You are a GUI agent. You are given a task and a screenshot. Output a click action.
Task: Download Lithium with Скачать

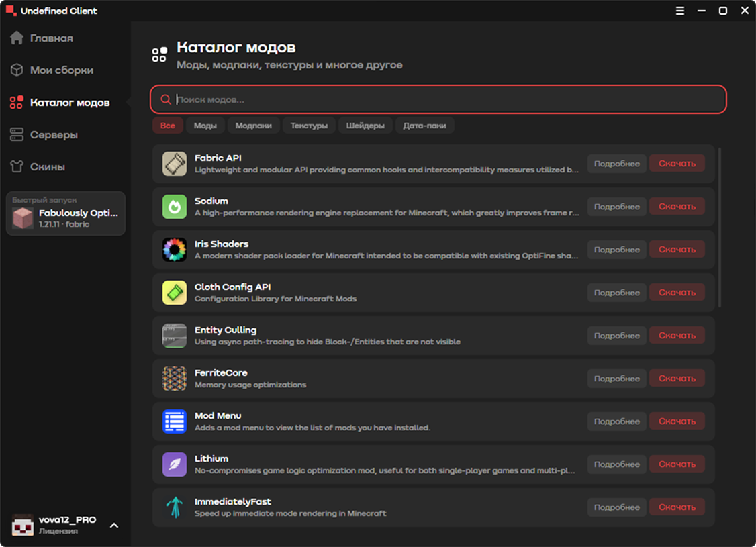coord(677,464)
